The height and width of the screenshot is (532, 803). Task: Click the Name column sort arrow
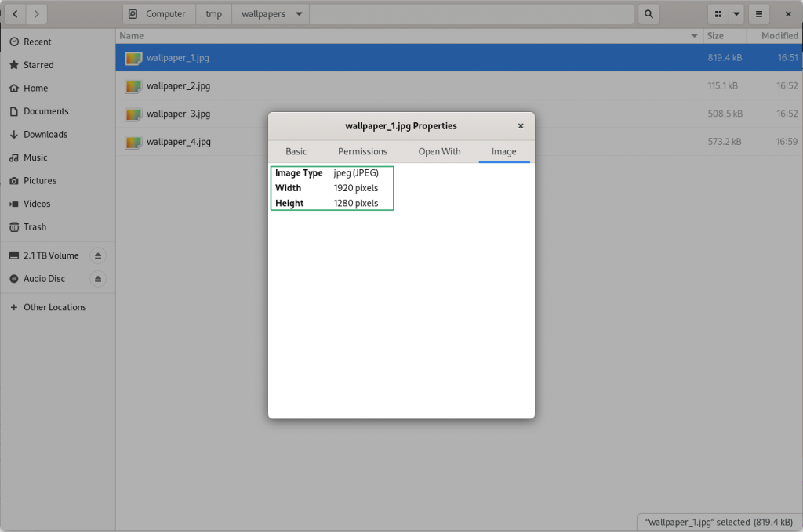tap(694, 36)
